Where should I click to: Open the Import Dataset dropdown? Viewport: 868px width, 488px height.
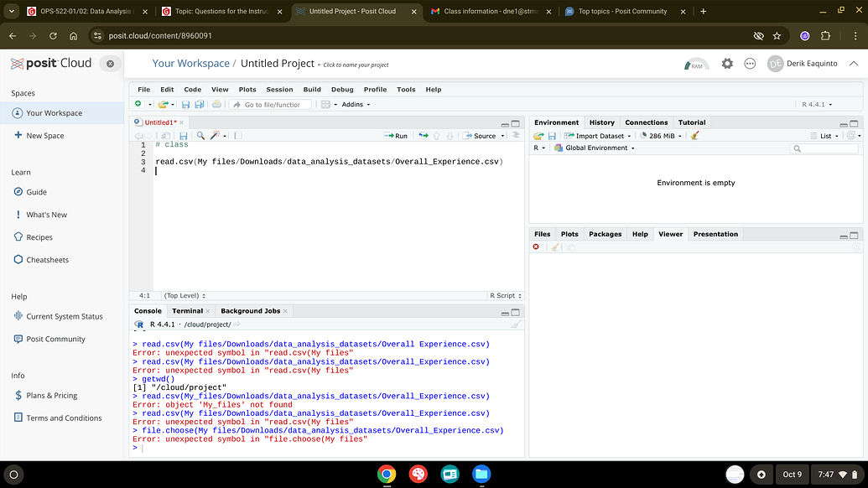596,135
